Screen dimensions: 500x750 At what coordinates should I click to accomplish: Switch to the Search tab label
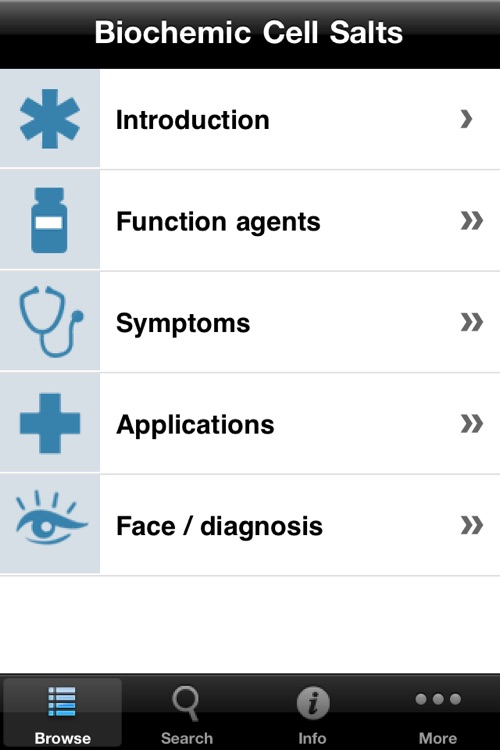187,738
